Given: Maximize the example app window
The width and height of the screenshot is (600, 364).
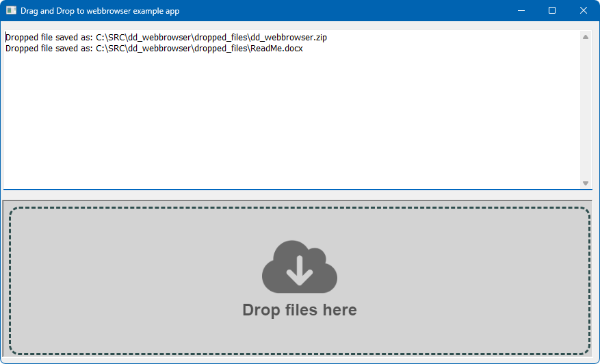Looking at the screenshot, I should (552, 11).
